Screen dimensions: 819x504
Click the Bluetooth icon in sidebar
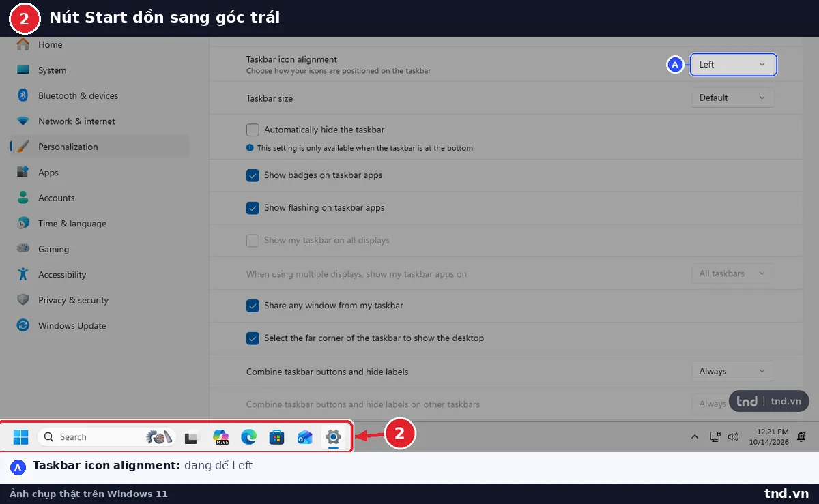pos(23,95)
